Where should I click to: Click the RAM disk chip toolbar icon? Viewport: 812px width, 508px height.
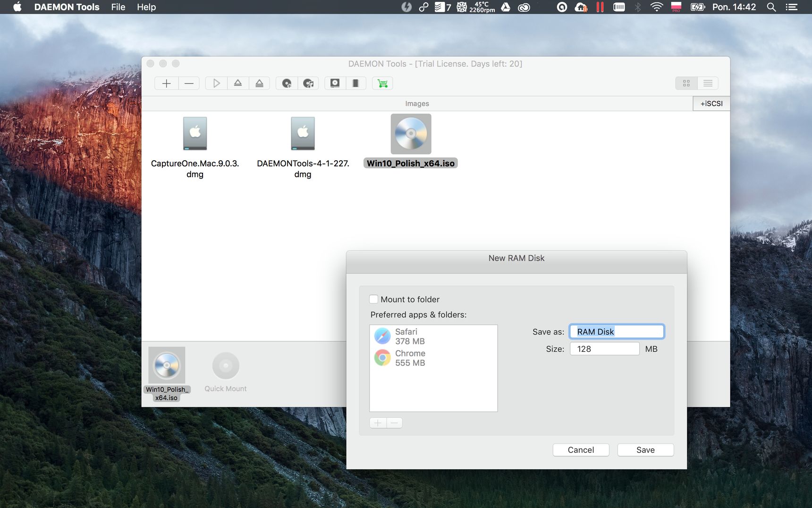pos(355,83)
